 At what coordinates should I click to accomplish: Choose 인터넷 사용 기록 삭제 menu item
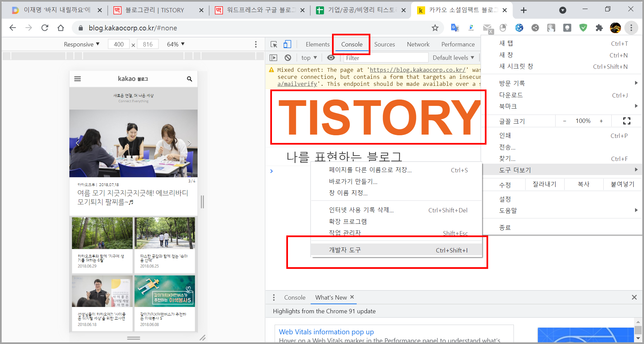[x=396, y=210]
